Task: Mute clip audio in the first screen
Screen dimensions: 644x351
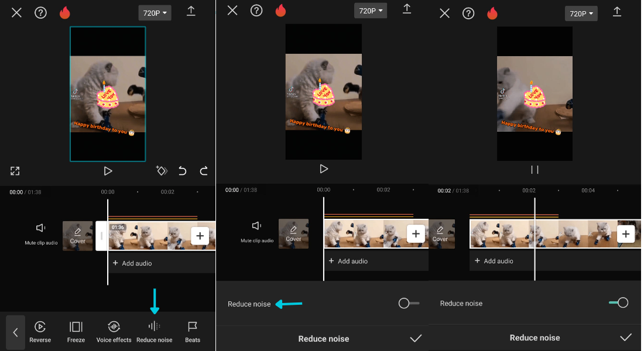Action: tap(41, 233)
